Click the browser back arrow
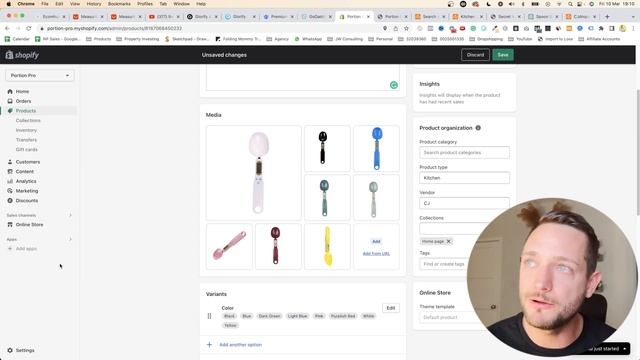Image resolution: width=640 pixels, height=360 pixels. pos(7,29)
